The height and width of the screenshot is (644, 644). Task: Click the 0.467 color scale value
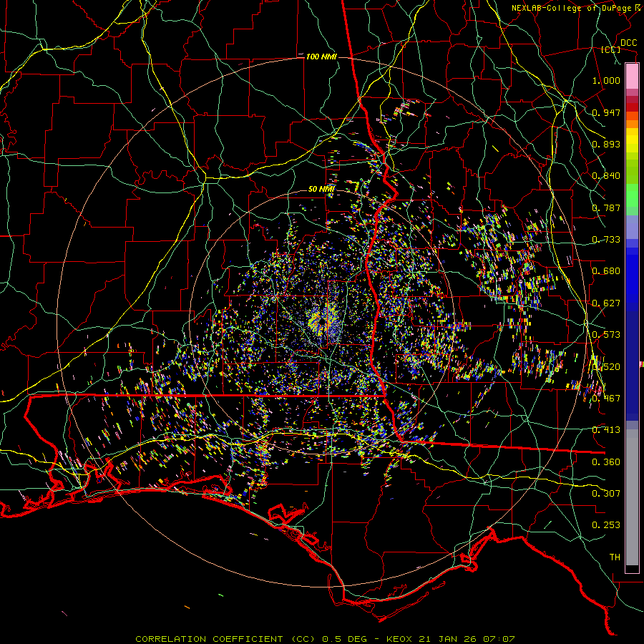[x=606, y=398]
